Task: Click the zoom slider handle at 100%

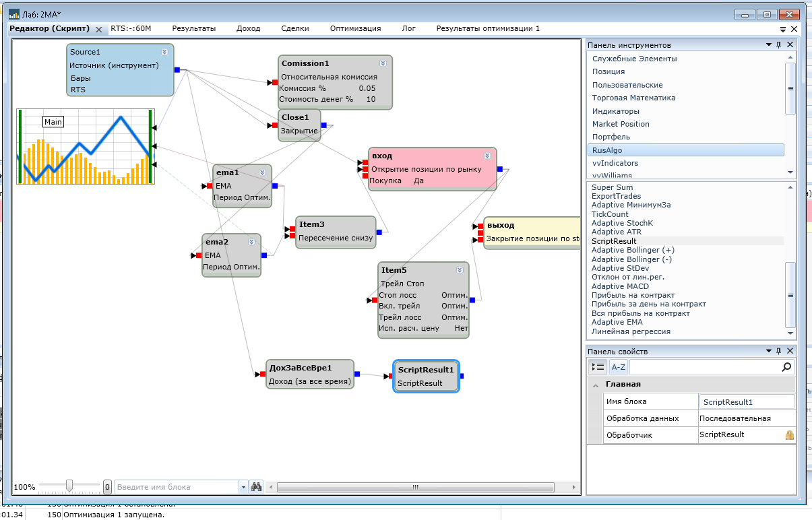Action: (69, 486)
